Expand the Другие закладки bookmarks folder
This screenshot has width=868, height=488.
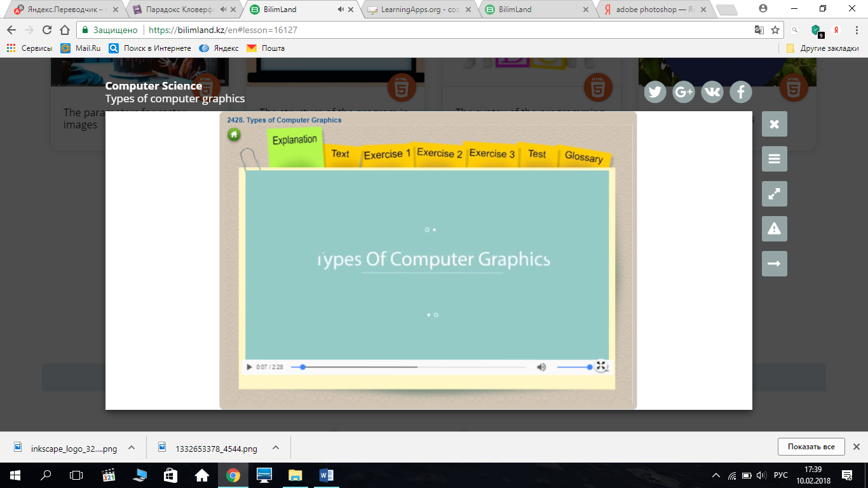pyautogui.click(x=822, y=48)
